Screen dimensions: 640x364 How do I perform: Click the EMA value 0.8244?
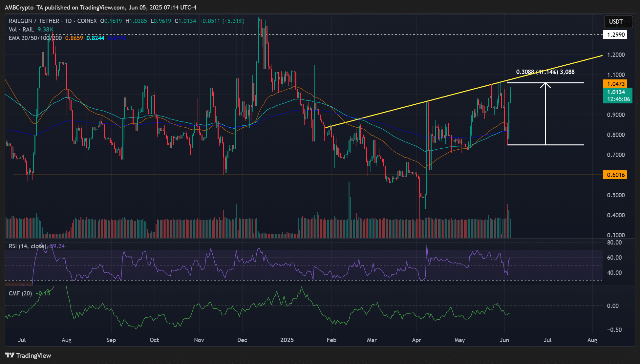pos(95,38)
